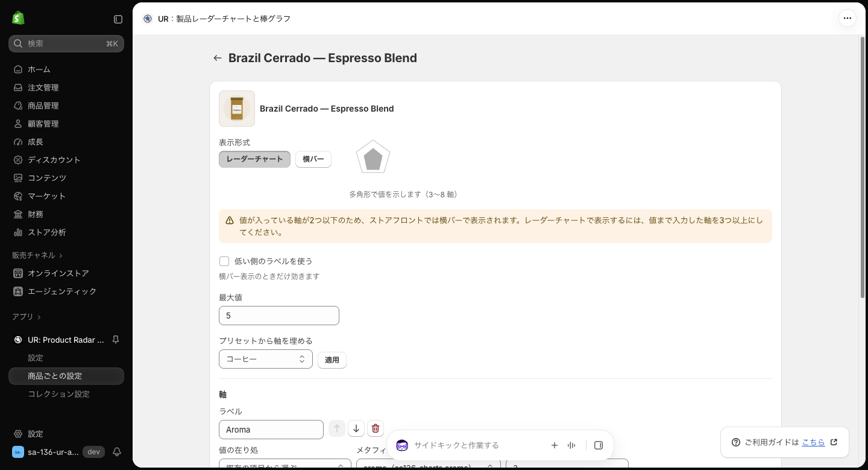Open 顧客管理 menu item
Screen dimensions: 868x470
pyautogui.click(x=66, y=124)
